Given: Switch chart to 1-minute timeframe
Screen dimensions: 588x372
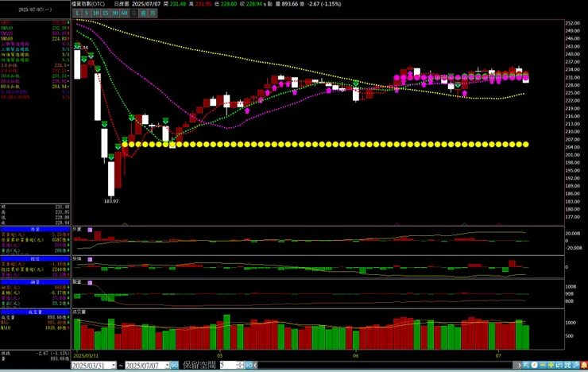Looking at the screenshot, I should [77, 14].
